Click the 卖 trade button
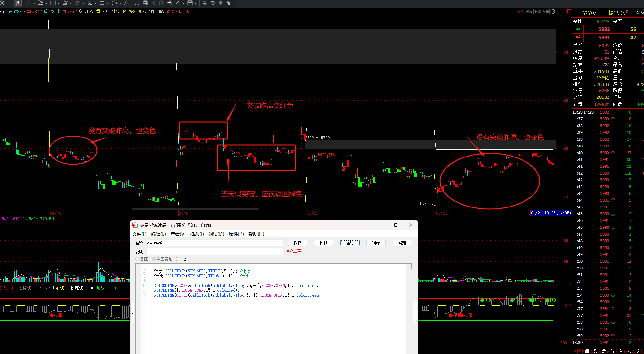 coord(213,3)
